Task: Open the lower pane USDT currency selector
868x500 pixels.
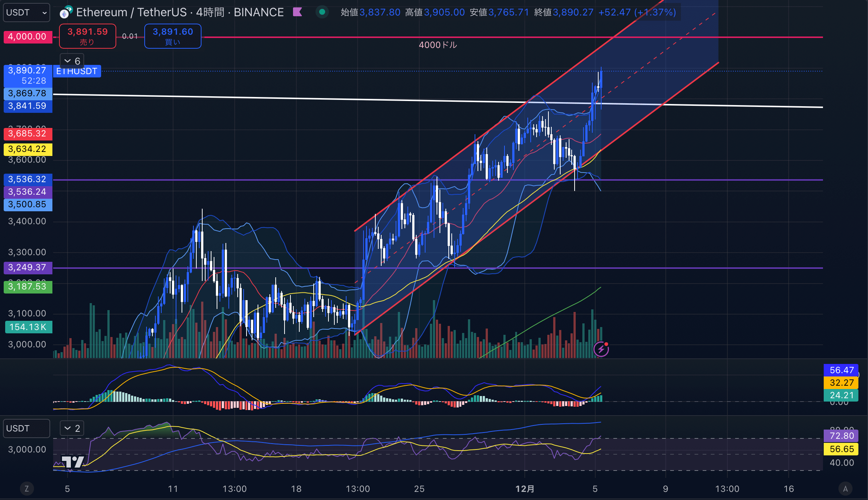Action: click(x=27, y=428)
